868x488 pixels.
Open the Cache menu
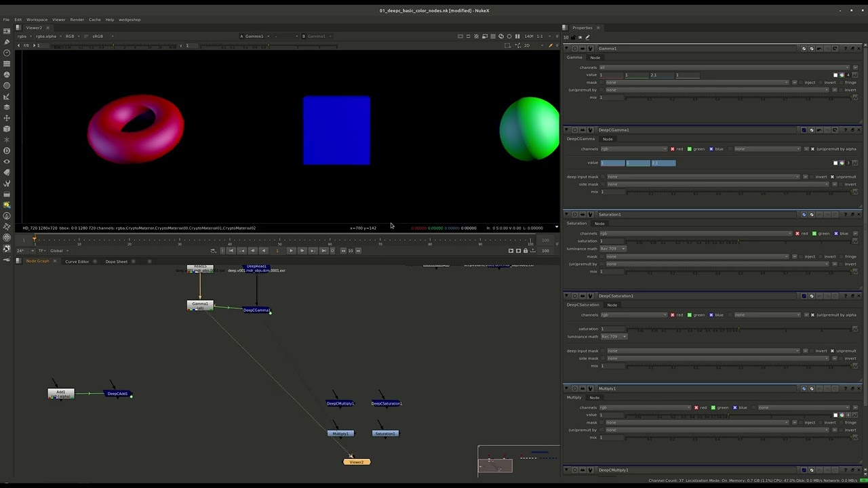tap(94, 20)
